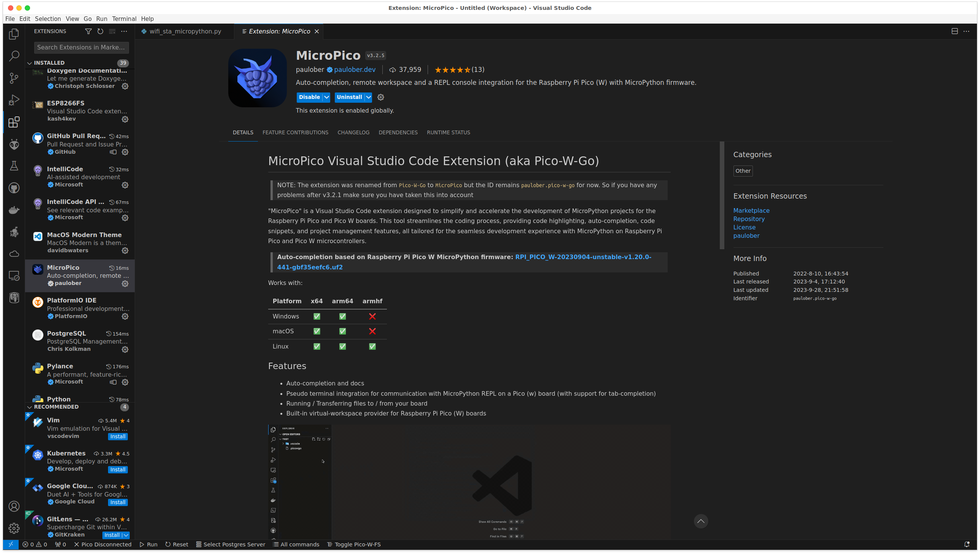The image size is (980, 554).
Task: Open the Source Control view
Action: [14, 78]
